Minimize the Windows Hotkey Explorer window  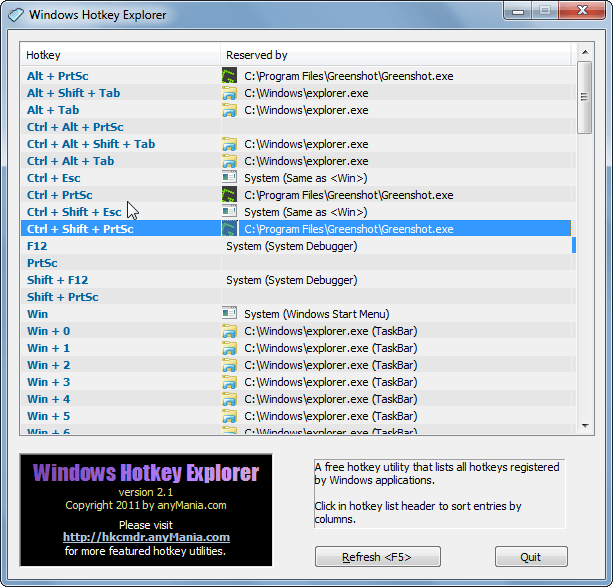518,11
